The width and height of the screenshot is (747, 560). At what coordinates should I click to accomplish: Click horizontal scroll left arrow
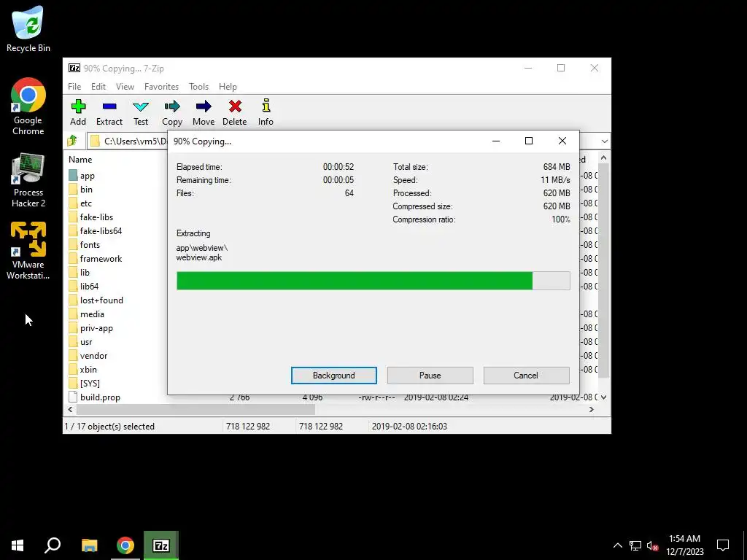[x=71, y=409]
